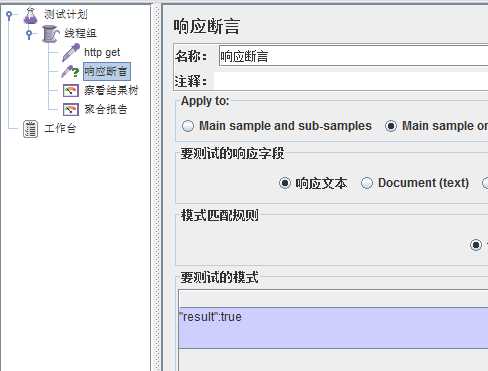488x371 pixels.
Task: Select the pattern matching rule radio button
Action: pyautogui.click(x=476, y=245)
